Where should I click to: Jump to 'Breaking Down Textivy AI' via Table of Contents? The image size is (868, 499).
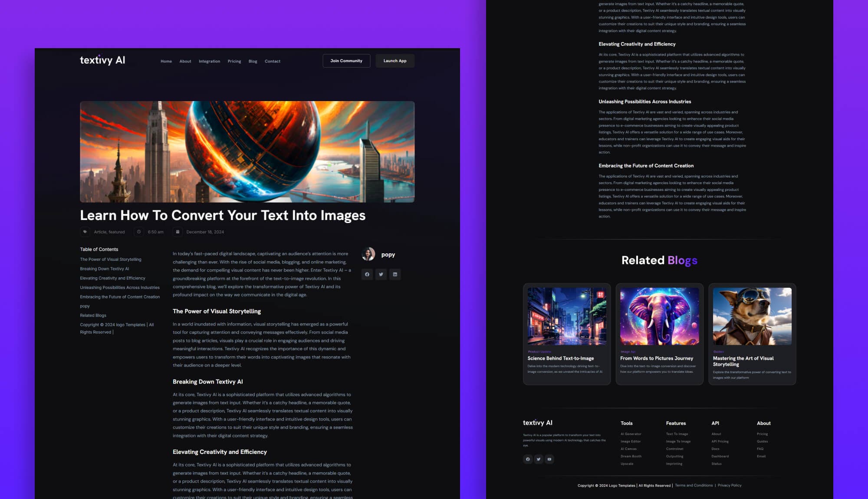point(104,269)
